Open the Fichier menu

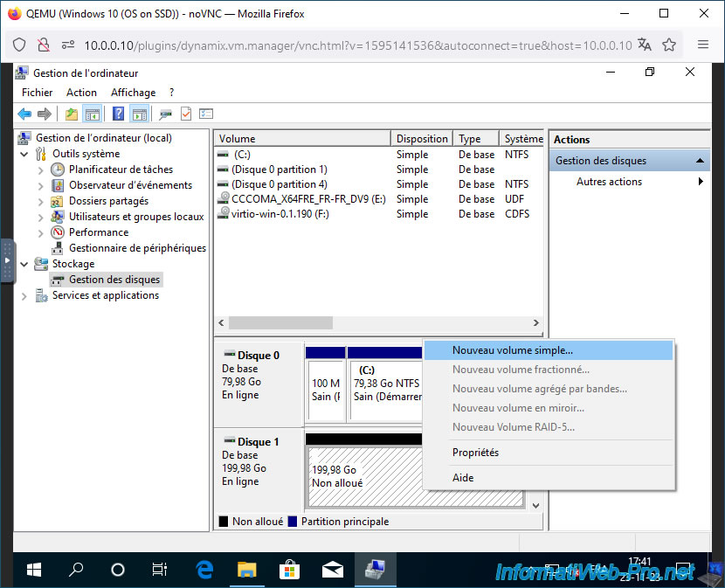37,93
